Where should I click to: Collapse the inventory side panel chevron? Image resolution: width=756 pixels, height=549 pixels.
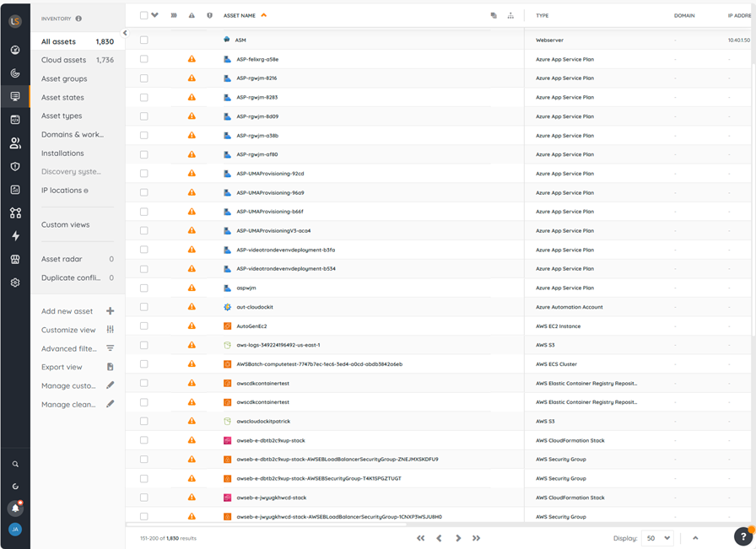click(x=125, y=33)
